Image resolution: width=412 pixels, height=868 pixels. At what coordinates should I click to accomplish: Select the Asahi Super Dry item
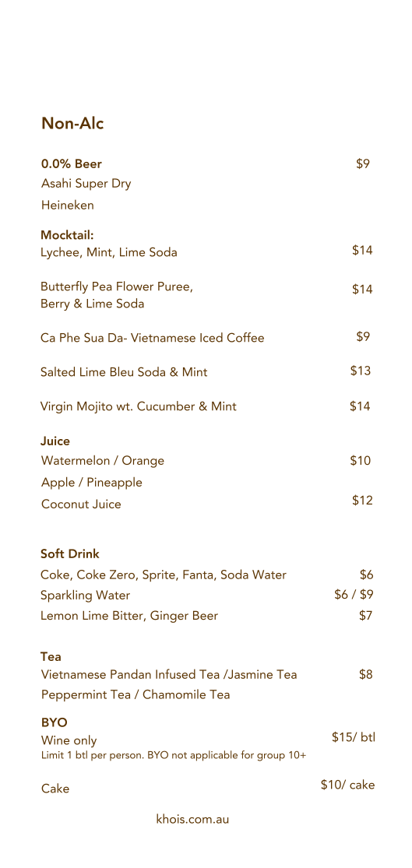pos(86,184)
